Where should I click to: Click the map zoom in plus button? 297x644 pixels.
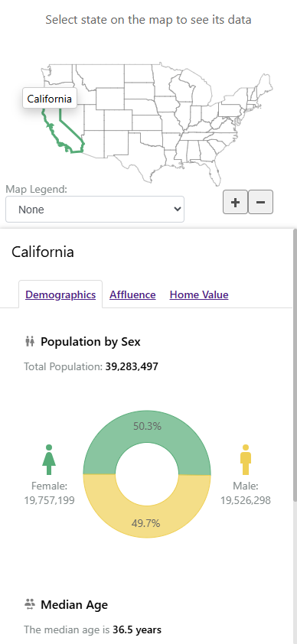point(236,202)
